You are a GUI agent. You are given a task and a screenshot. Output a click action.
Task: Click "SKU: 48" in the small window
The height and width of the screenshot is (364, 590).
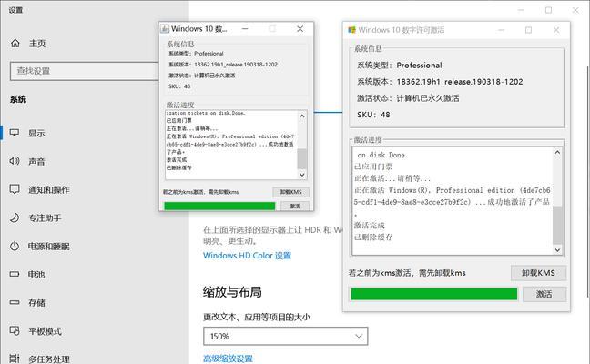tap(179, 86)
